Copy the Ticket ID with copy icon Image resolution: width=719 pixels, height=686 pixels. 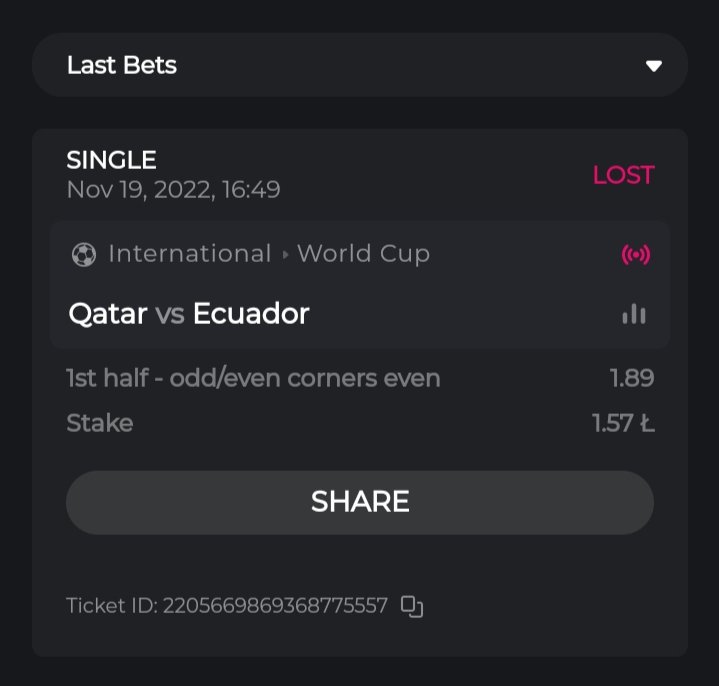[412, 606]
